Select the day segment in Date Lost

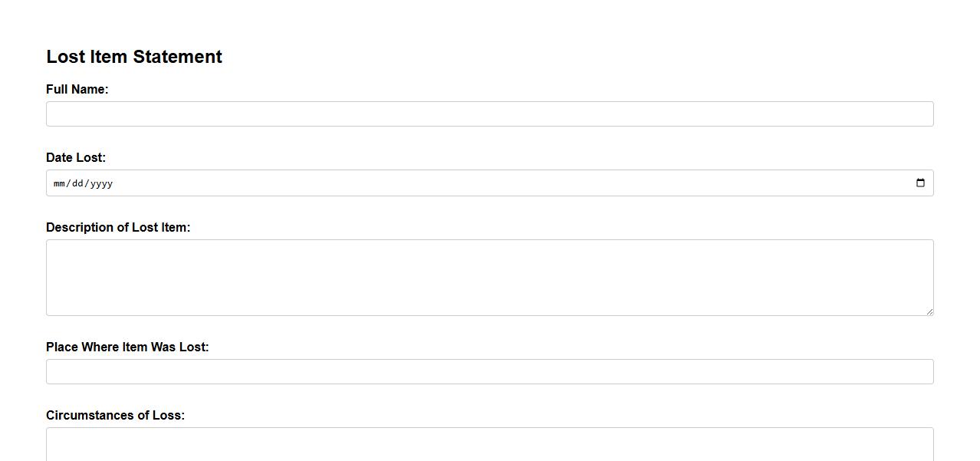click(79, 183)
